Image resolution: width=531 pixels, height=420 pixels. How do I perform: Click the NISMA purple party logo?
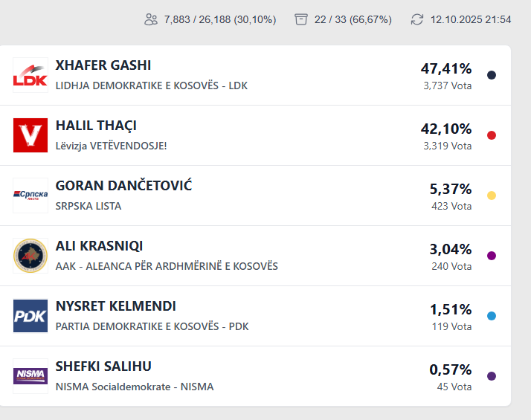[x=30, y=376]
